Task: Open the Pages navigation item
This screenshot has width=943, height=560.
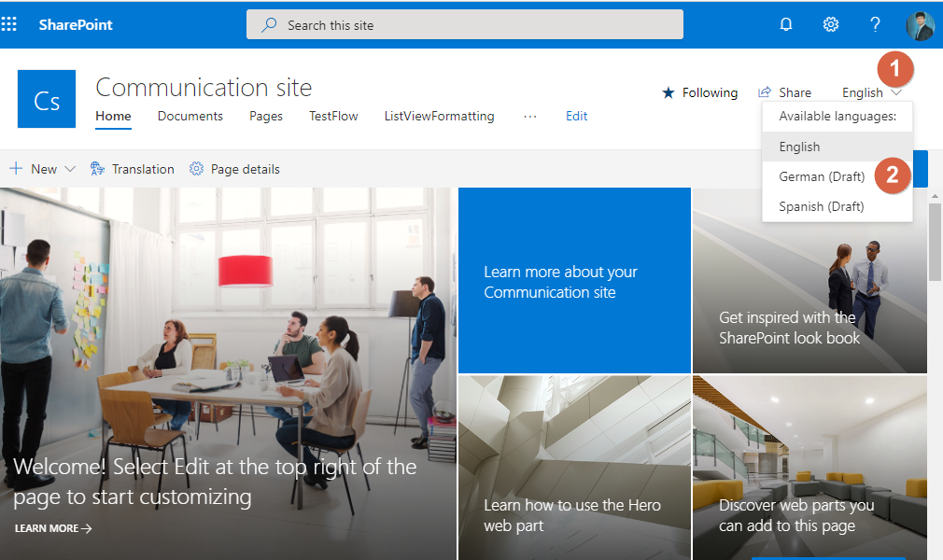Action: tap(266, 116)
